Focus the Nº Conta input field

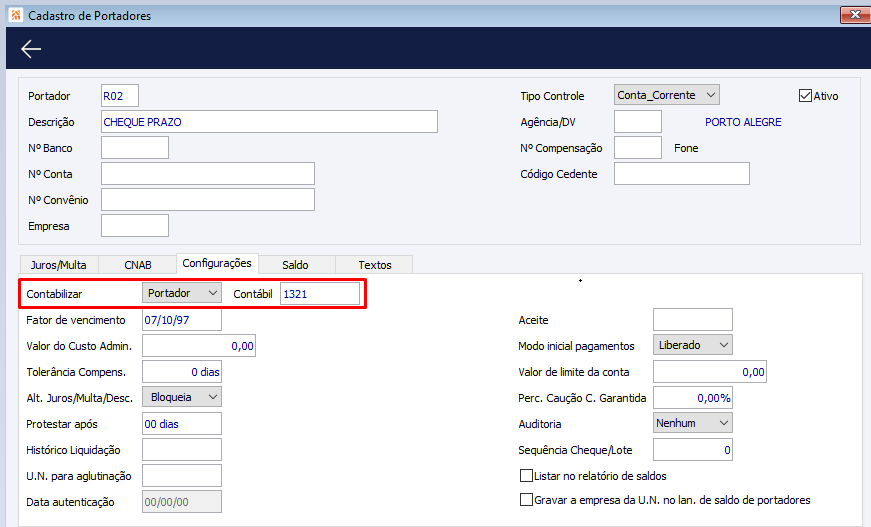click(x=208, y=174)
